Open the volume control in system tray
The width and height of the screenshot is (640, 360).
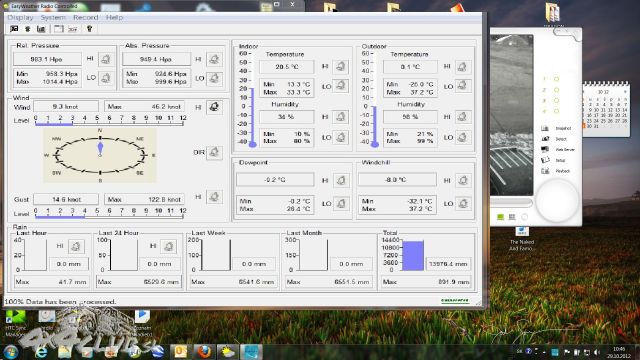point(597,352)
